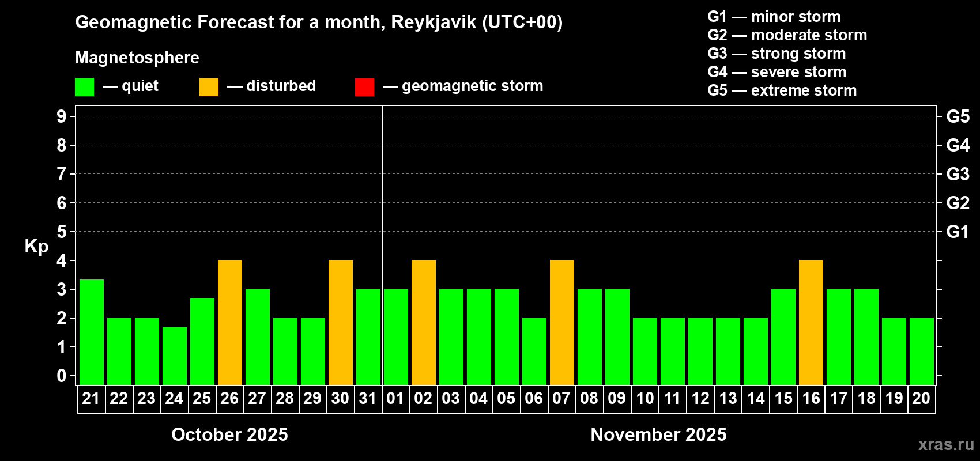Click the date label 18
980x461 pixels.
pyautogui.click(x=866, y=398)
